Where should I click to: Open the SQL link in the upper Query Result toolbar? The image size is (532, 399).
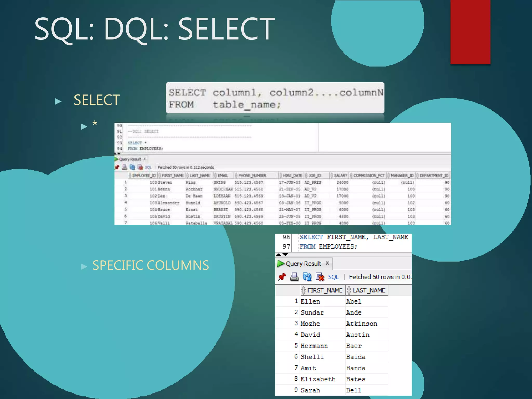pos(148,168)
